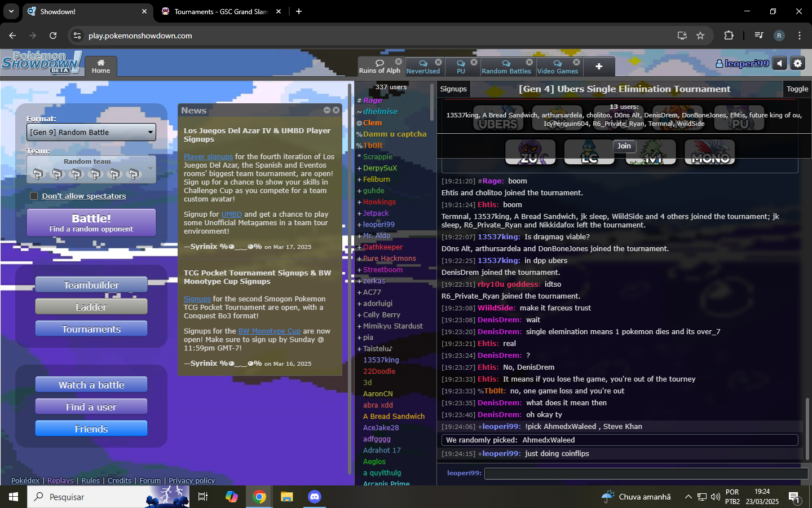Click user Tb0lt in the user list

(373, 146)
